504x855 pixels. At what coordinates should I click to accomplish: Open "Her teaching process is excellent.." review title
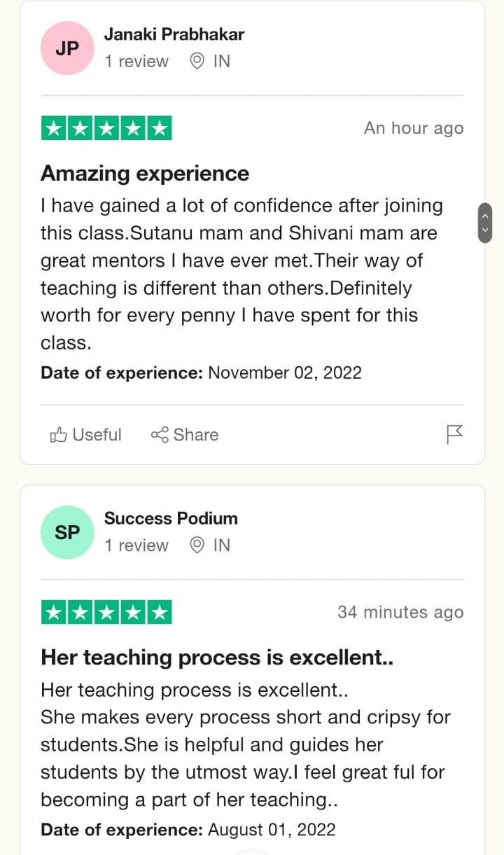[x=217, y=657]
